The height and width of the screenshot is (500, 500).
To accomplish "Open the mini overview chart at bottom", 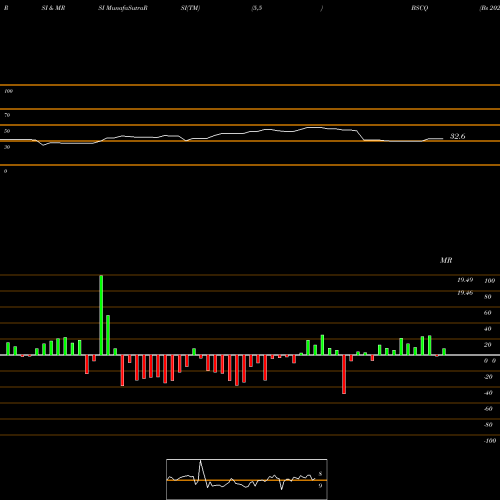I will point(247,479).
